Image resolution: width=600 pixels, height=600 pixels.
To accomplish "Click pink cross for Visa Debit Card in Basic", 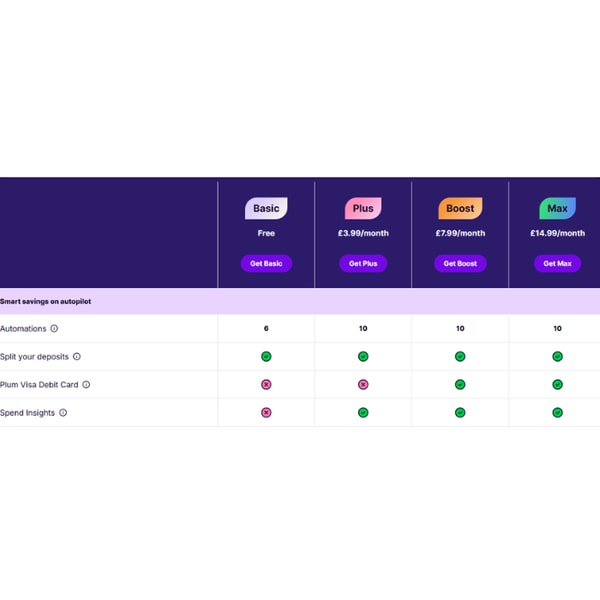I will [266, 384].
